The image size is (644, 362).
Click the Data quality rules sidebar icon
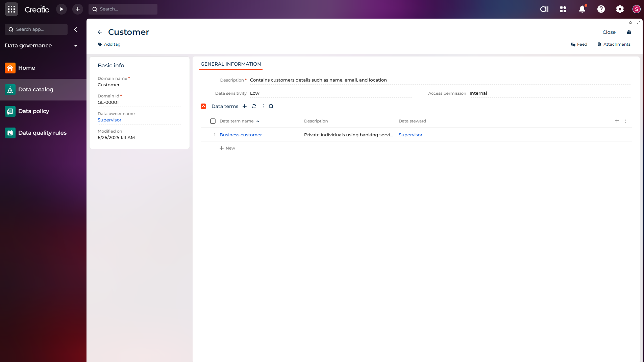coord(10,133)
